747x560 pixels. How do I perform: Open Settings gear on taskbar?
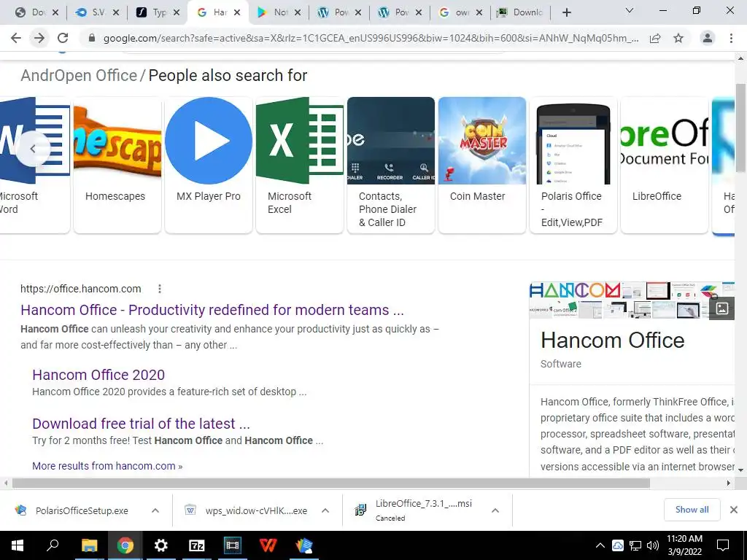(x=161, y=545)
